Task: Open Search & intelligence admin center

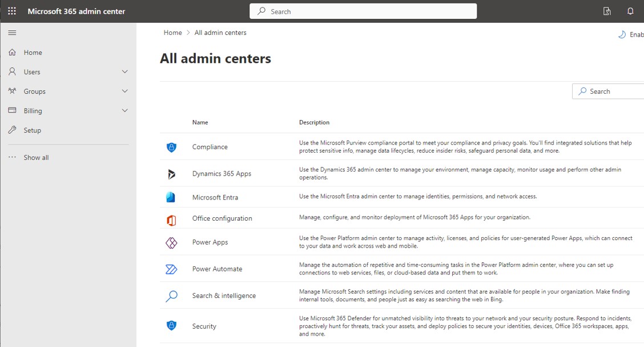Action: click(x=224, y=296)
